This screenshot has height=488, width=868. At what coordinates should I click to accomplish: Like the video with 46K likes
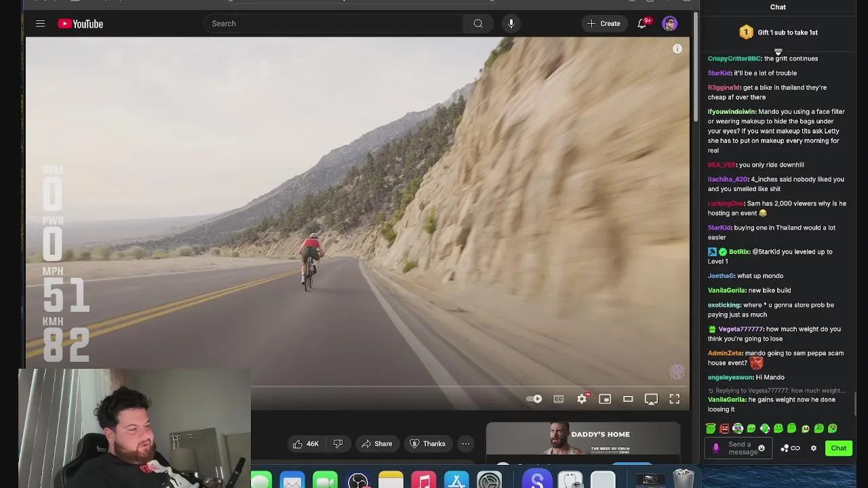pos(305,444)
